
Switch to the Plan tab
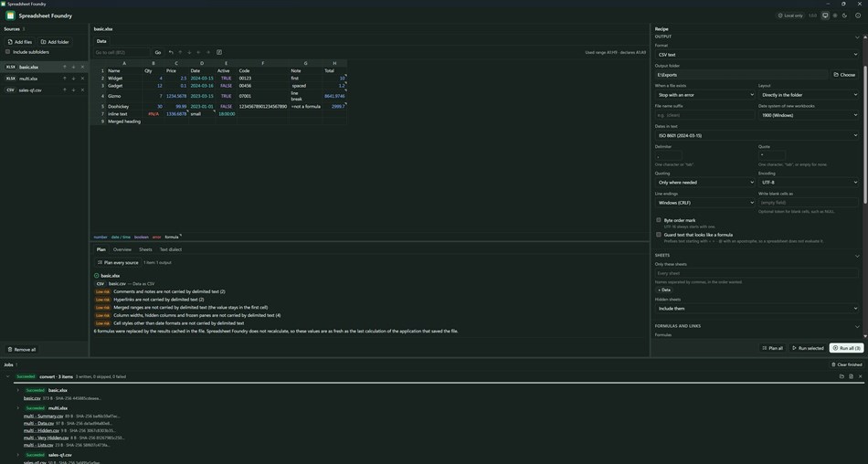click(101, 249)
